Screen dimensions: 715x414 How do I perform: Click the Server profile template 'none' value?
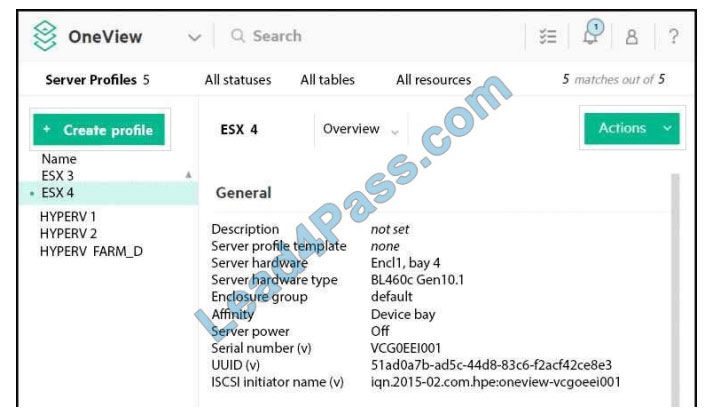(385, 246)
